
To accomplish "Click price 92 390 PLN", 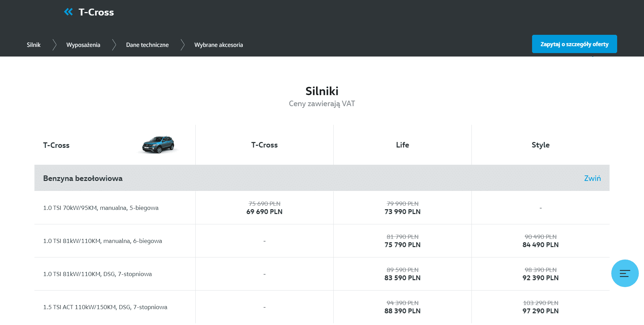I will point(541,278).
